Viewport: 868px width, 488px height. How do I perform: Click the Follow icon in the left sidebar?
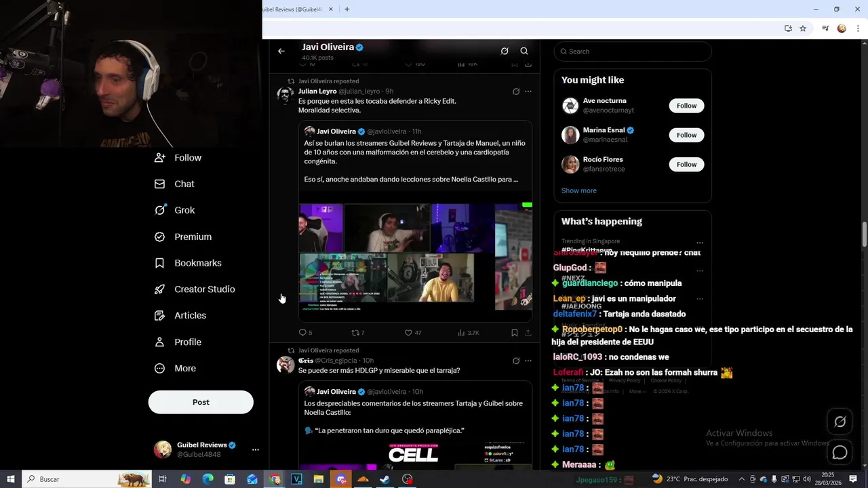click(160, 157)
